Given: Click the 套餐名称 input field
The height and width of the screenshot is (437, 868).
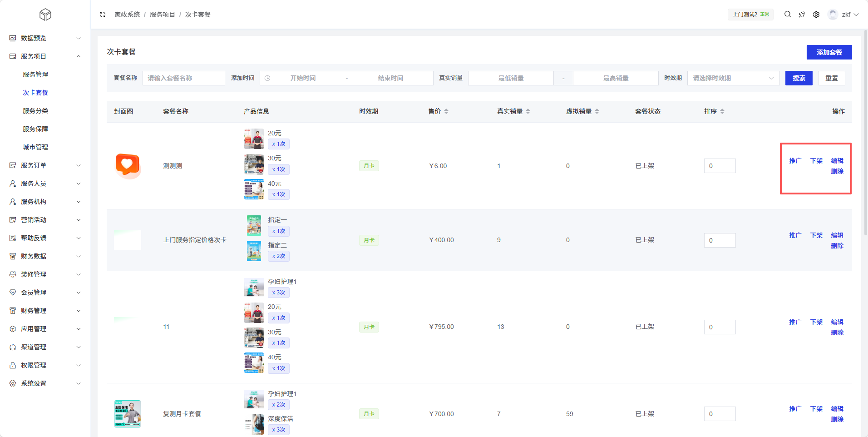Looking at the screenshot, I should tap(183, 78).
